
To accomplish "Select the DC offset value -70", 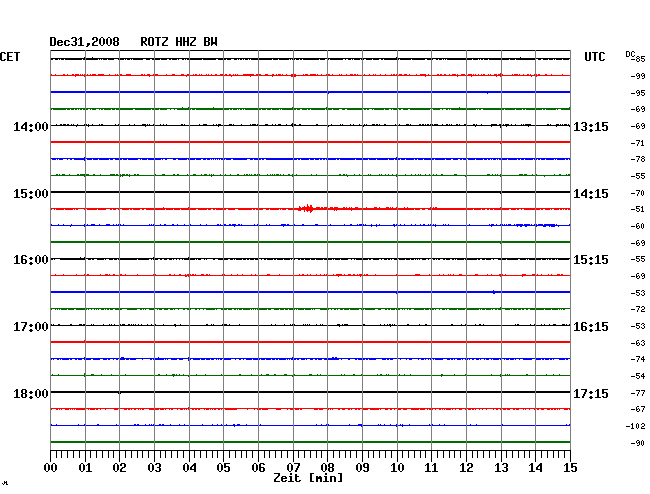I will coord(638,193).
